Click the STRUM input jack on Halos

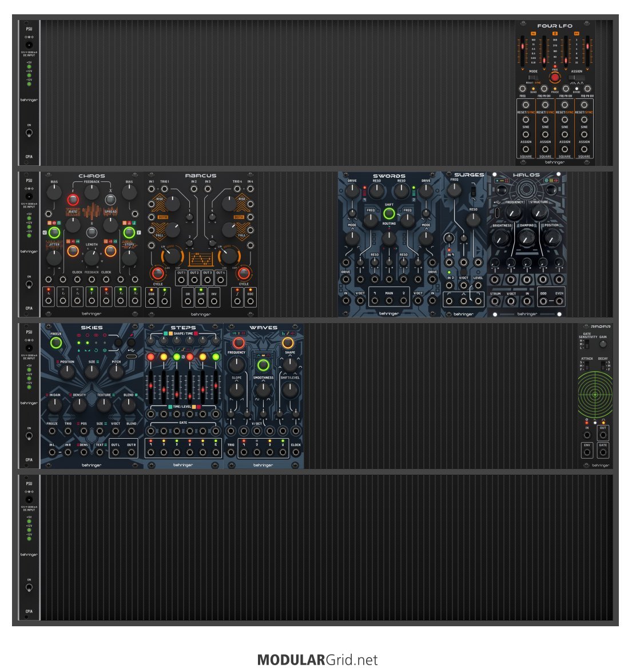495,301
